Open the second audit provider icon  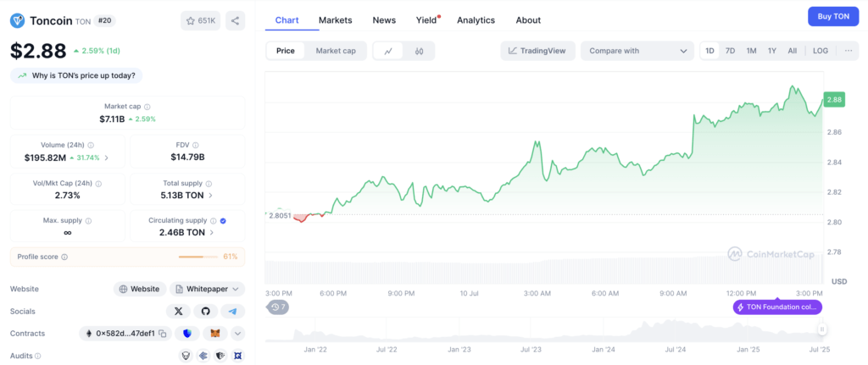[203, 356]
